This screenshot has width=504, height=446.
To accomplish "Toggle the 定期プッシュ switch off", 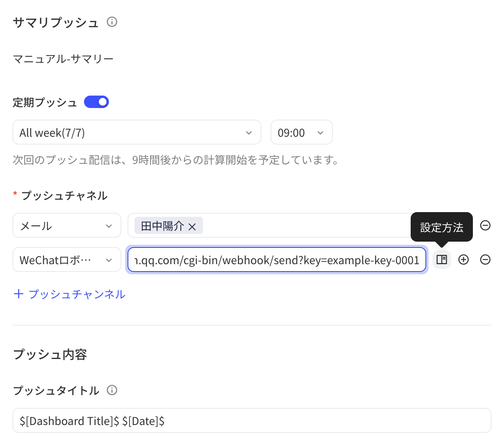I will (x=96, y=102).
